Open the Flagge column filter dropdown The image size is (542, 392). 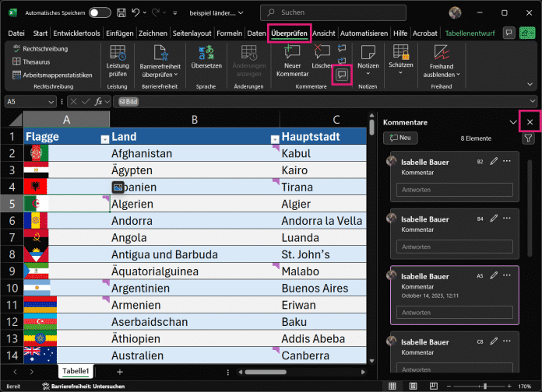pos(105,138)
